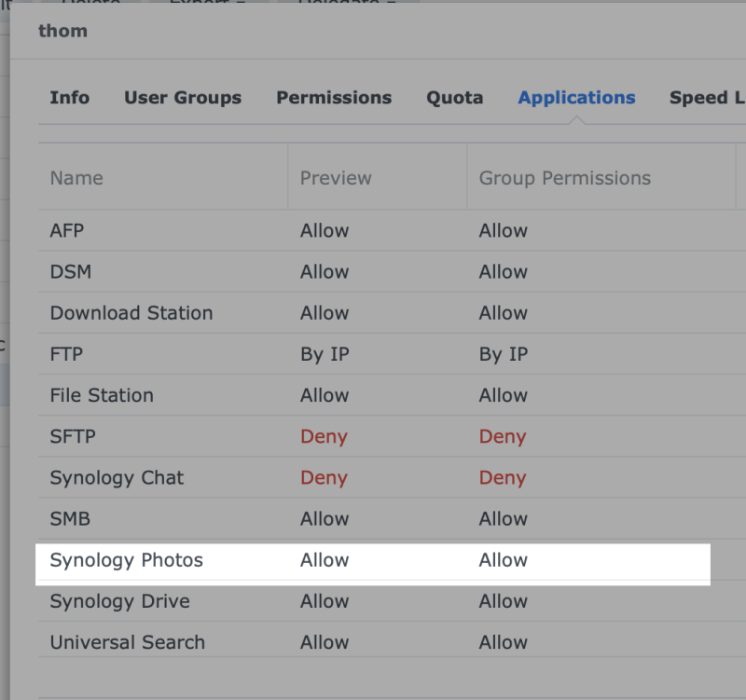This screenshot has height=700, width=746.
Task: Open the User Groups tab
Action: pos(183,98)
